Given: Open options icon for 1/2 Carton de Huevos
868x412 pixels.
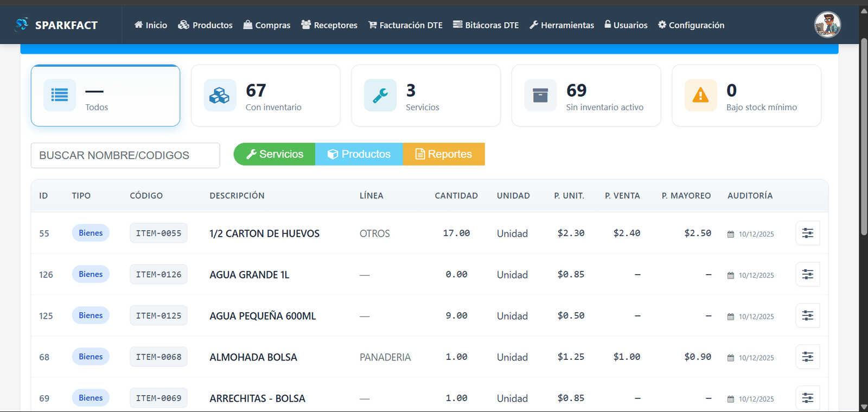Looking at the screenshot, I should (807, 233).
